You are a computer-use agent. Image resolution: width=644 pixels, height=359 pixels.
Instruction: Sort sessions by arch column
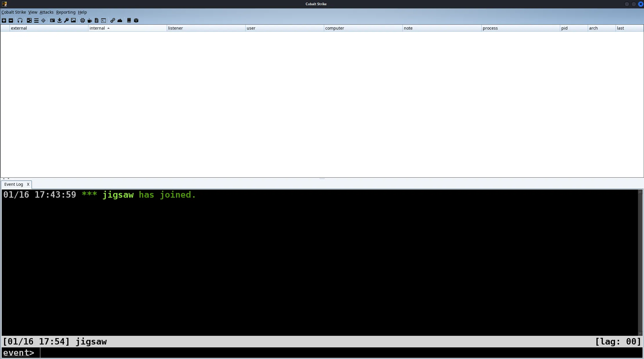pos(602,28)
